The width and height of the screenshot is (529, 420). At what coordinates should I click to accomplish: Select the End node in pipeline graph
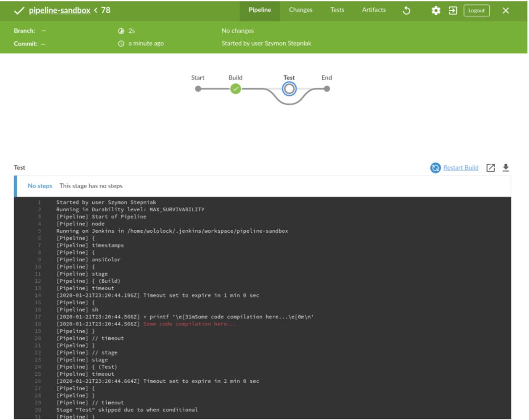[327, 89]
